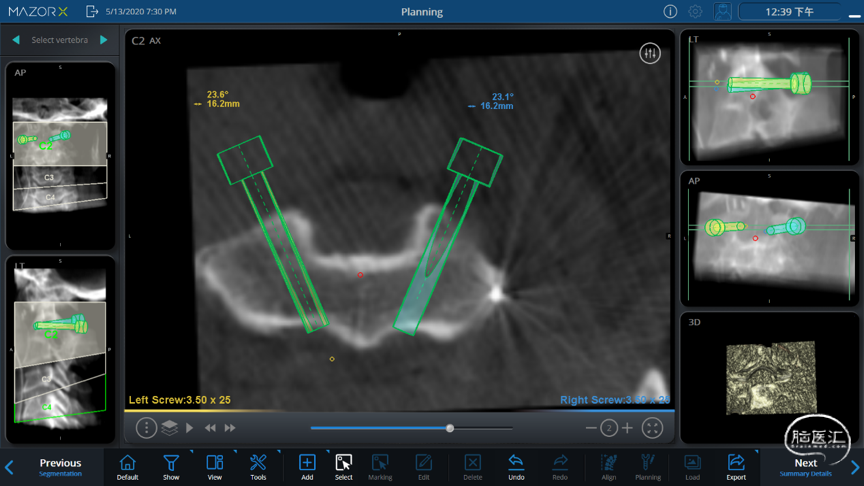Export the plan
864x486 pixels.
736,467
